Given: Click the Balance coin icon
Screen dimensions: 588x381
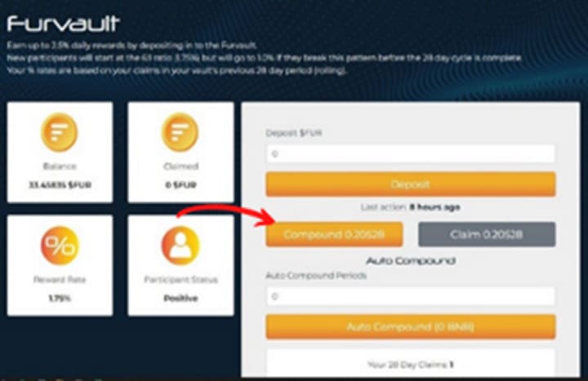Looking at the screenshot, I should [x=60, y=132].
